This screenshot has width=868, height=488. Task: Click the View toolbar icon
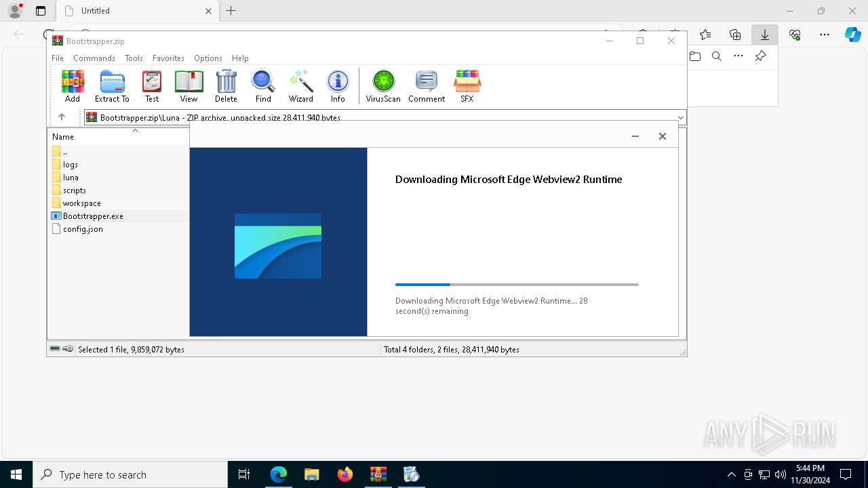pos(189,86)
